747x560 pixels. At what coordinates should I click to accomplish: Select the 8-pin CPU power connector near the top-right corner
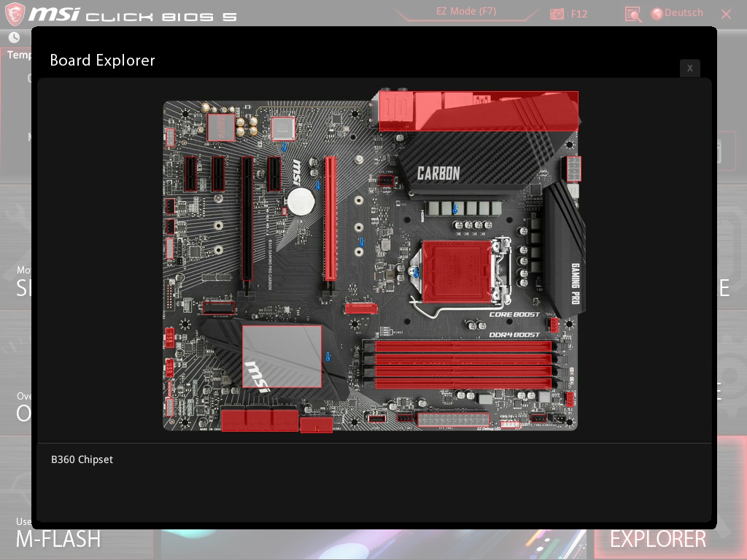click(574, 168)
